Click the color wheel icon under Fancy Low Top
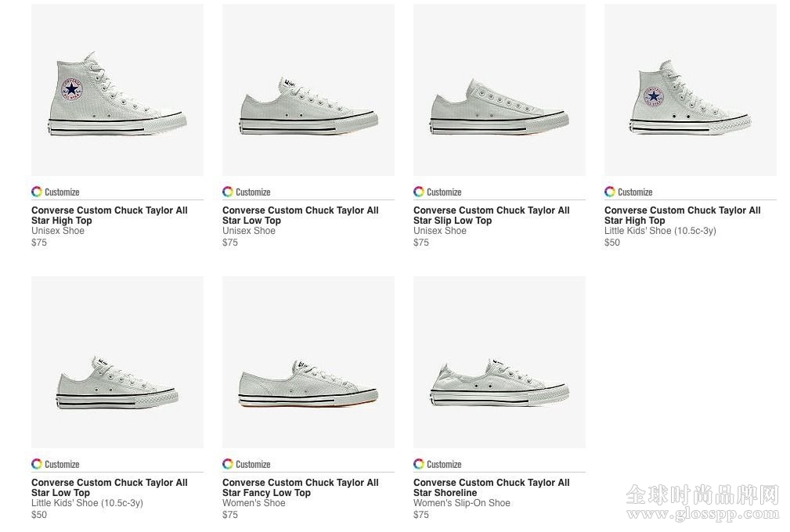 coord(228,464)
